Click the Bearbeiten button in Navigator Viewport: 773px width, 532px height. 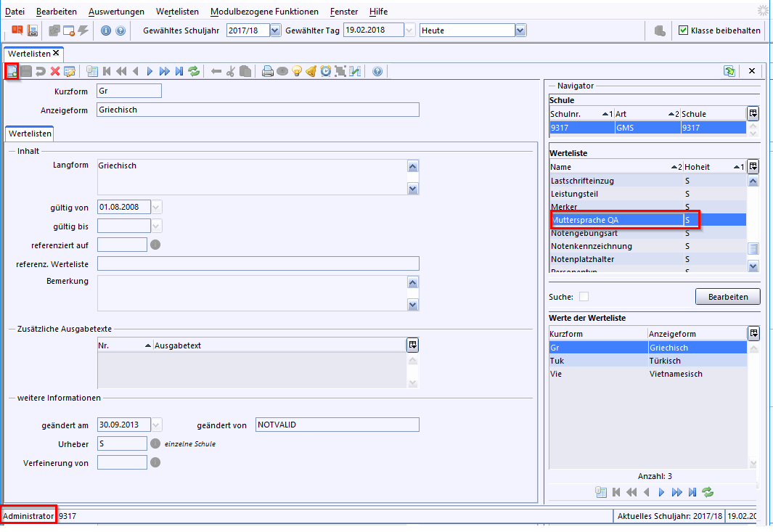point(728,297)
